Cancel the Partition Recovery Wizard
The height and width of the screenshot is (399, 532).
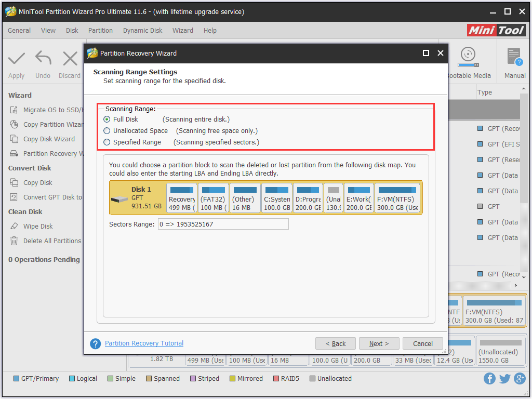[423, 344]
